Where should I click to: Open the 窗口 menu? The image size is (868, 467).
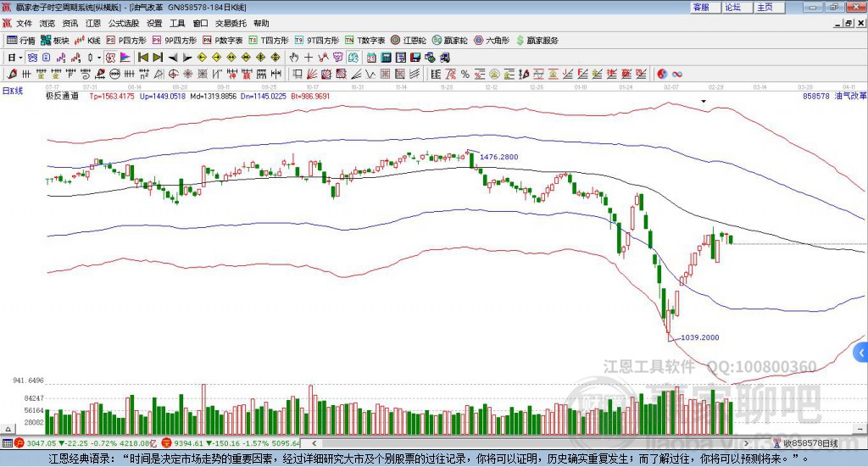coord(200,23)
